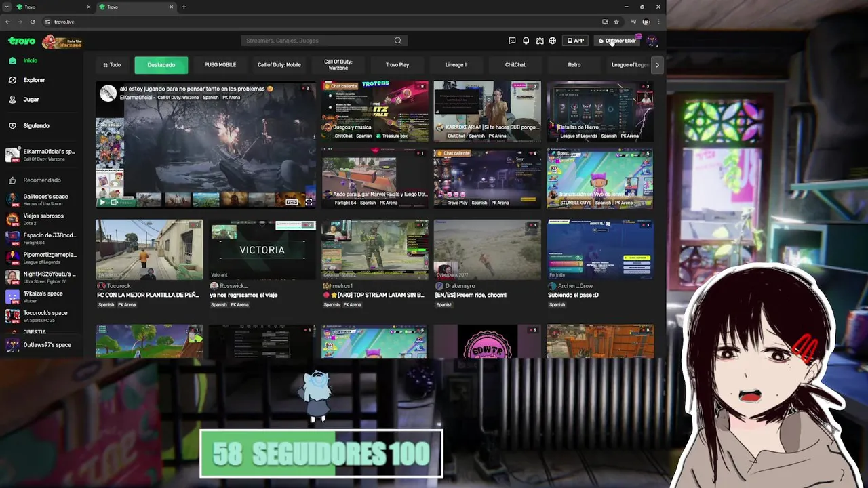The image size is (868, 488).
Task: Select the Todo category tab
Action: click(112, 65)
